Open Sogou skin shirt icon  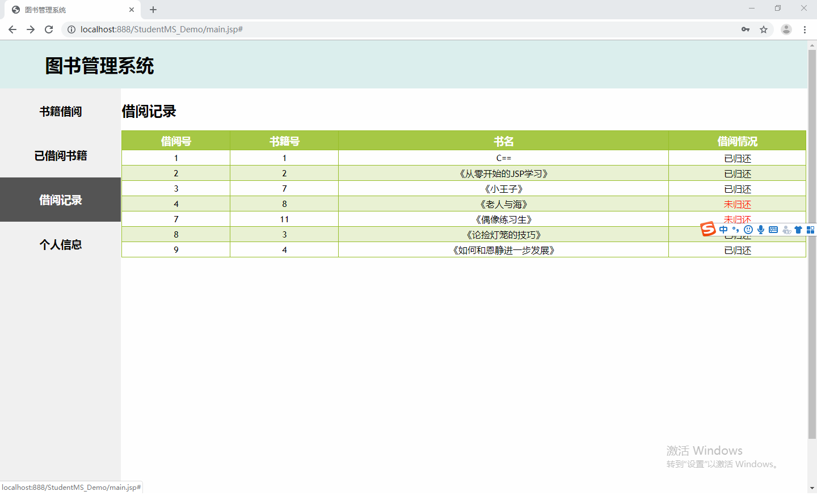point(798,230)
